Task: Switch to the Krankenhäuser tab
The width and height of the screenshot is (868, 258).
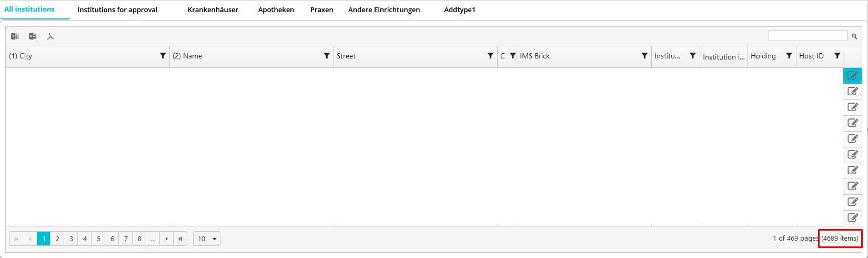Action: [x=213, y=10]
